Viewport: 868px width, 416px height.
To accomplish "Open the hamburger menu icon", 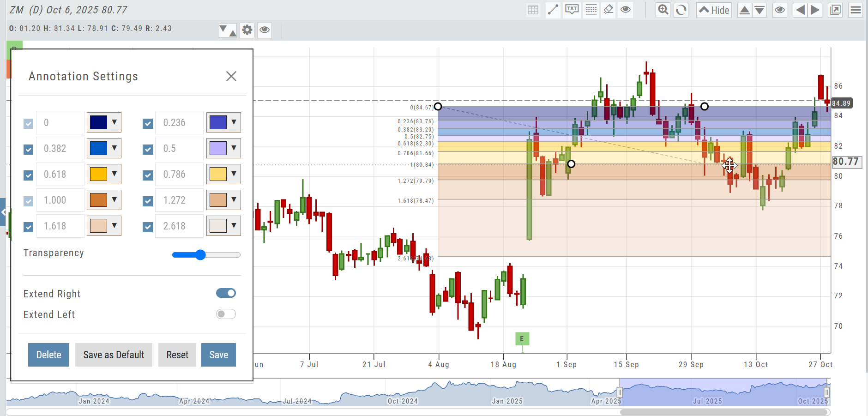I will pyautogui.click(x=856, y=10).
